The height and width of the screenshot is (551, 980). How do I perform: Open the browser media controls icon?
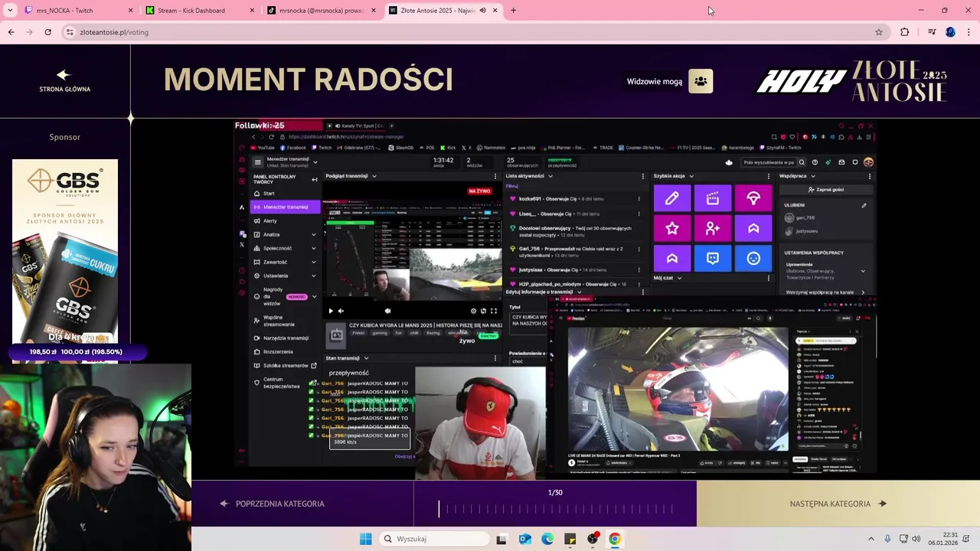(x=932, y=32)
